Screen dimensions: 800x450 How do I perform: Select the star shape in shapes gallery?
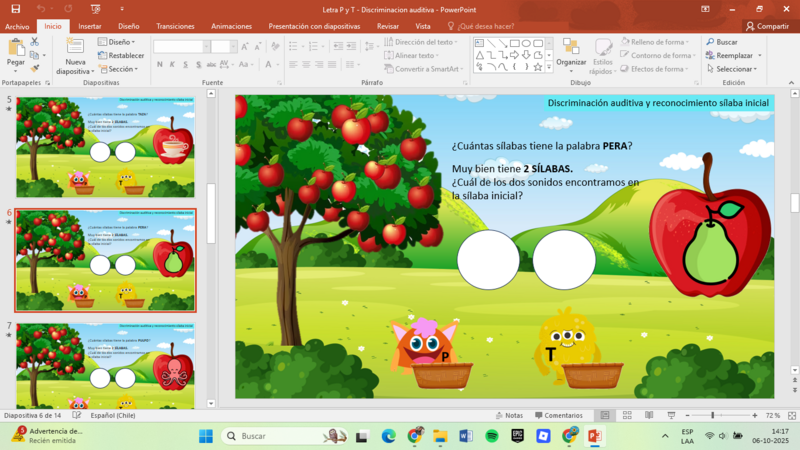[538, 67]
